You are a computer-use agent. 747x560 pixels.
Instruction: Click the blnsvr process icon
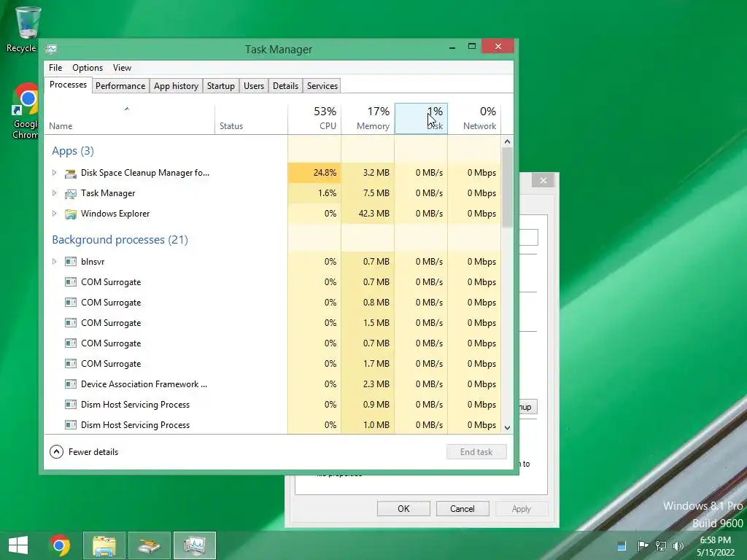pos(71,262)
